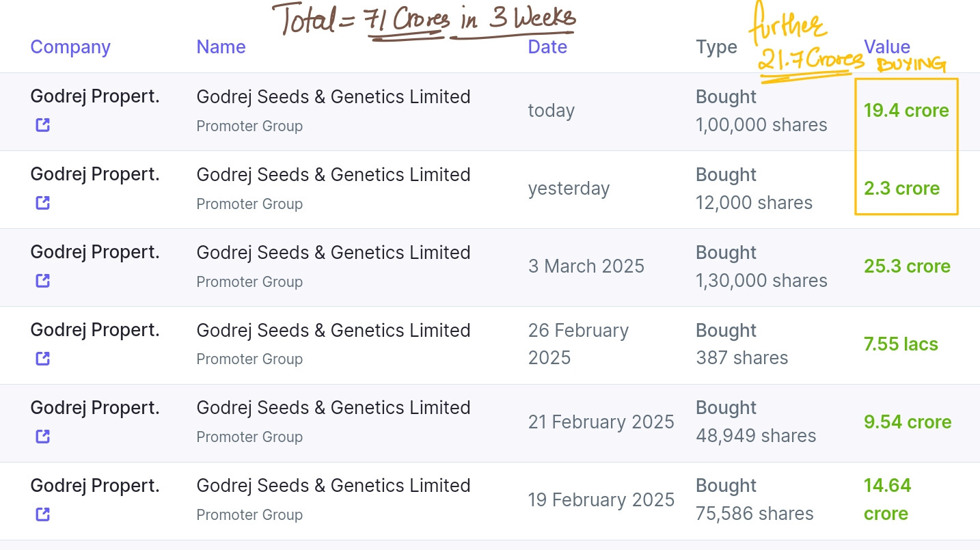Click the Type column header

pos(716,47)
